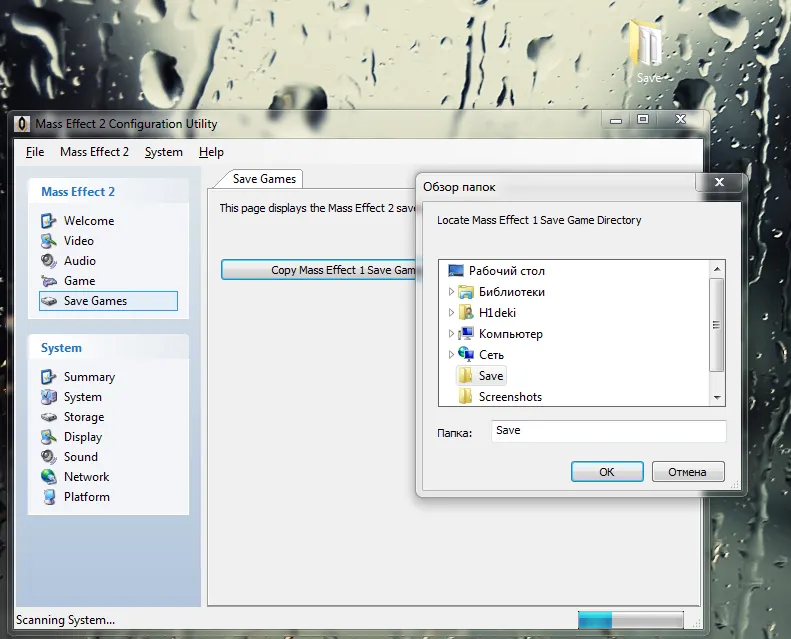
Task: Click the Scanning System progress bar
Action: 631,620
